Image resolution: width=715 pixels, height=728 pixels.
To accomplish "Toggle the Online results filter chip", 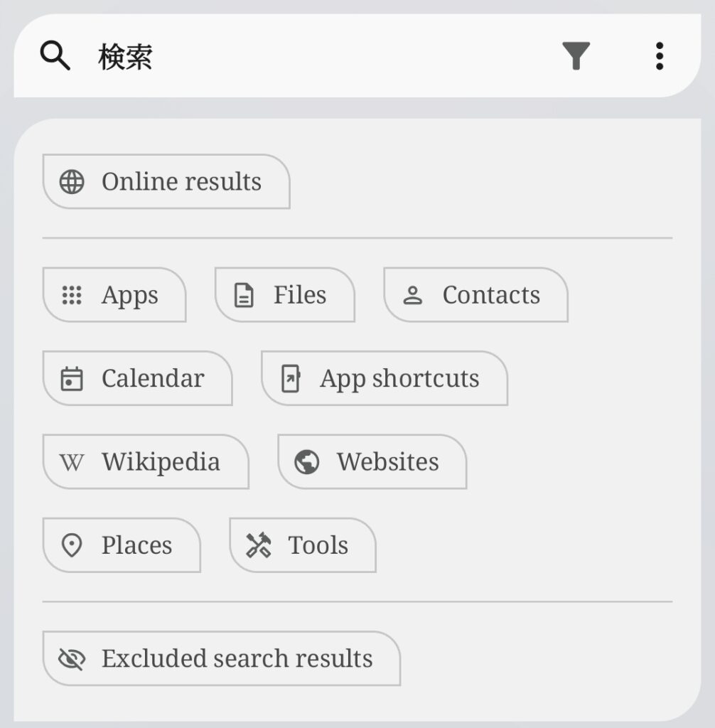I will [x=166, y=182].
